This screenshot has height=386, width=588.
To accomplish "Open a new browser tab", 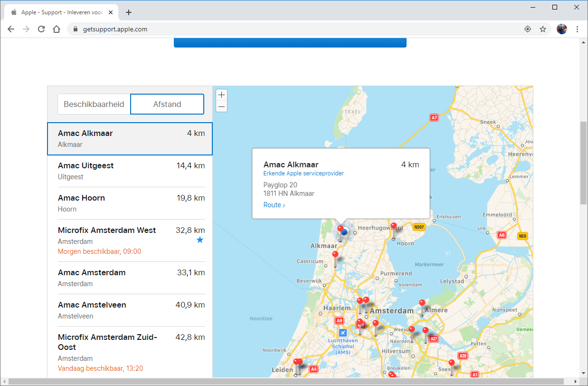I will point(129,12).
